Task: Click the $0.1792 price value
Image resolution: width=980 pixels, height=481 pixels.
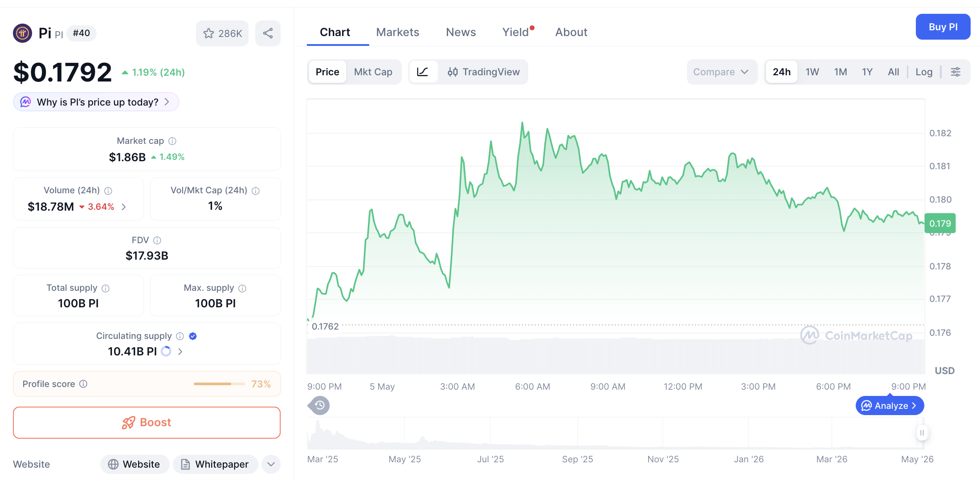Action: (62, 73)
